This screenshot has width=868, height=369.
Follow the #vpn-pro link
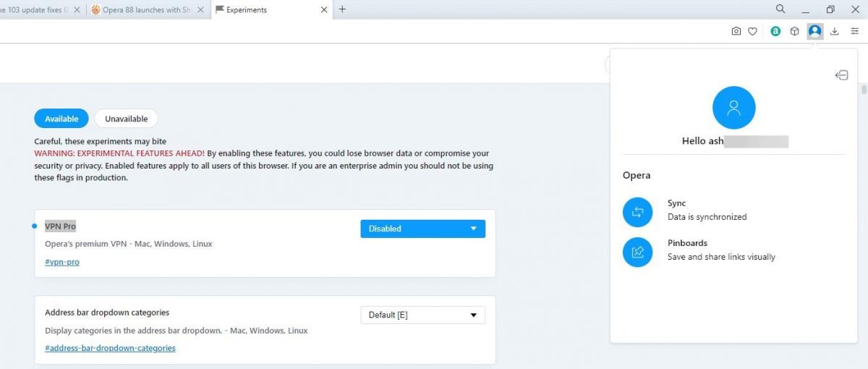[x=62, y=262]
